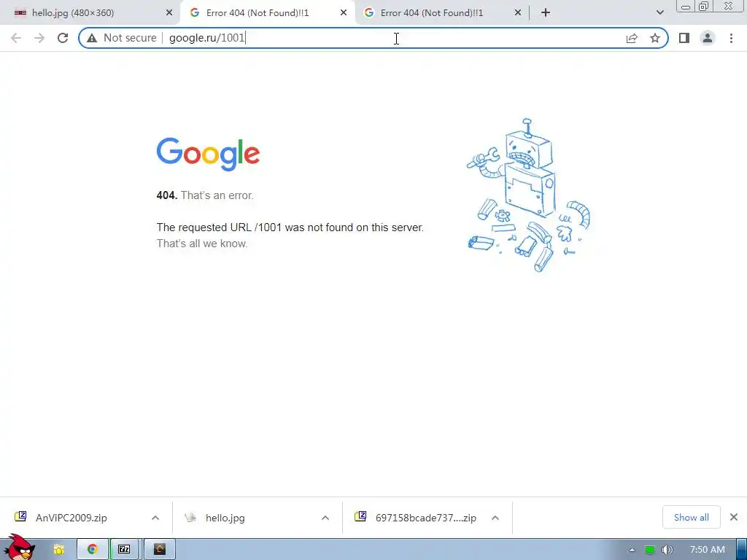This screenshot has width=747, height=560.
Task: Minimize the Chrome window
Action: coord(686,6)
